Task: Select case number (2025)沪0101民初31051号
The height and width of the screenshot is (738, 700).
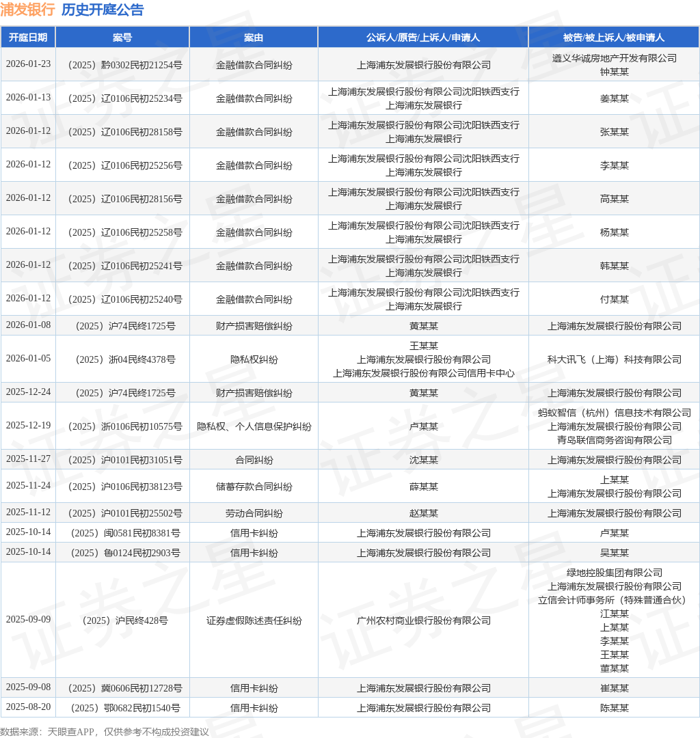Action: coord(125,459)
